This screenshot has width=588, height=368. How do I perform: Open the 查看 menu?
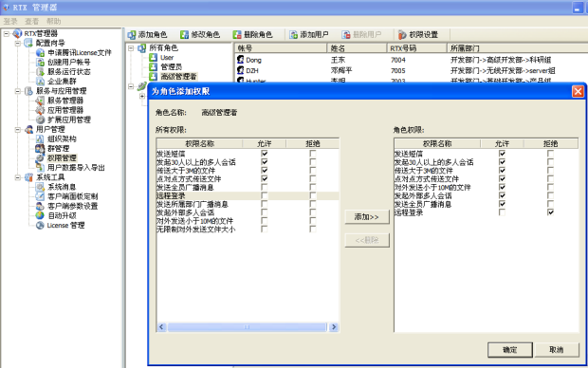32,21
